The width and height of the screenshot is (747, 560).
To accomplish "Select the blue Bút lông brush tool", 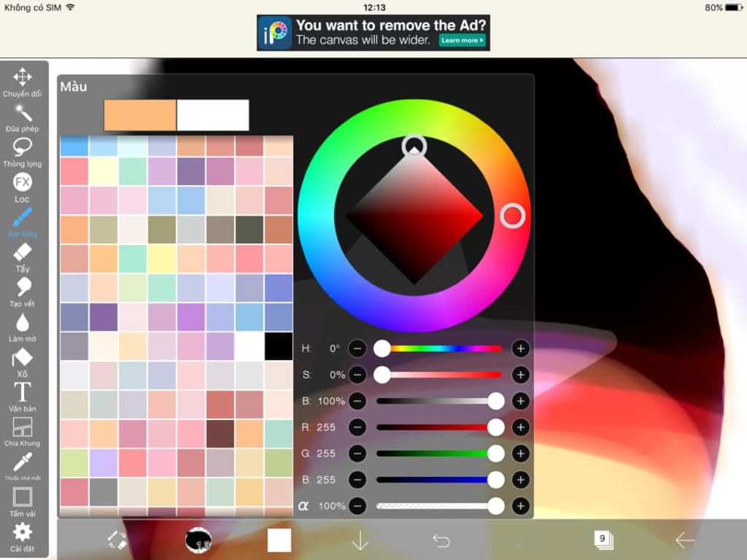I will [23, 222].
